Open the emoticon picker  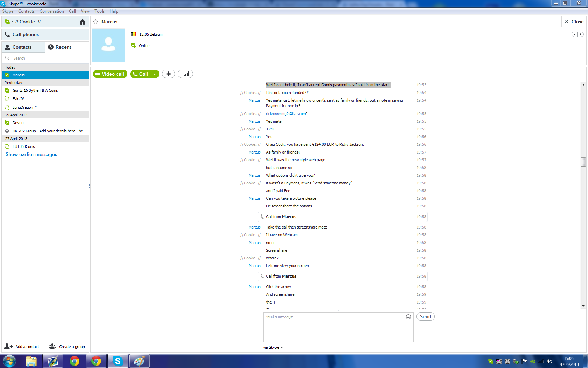(x=408, y=317)
